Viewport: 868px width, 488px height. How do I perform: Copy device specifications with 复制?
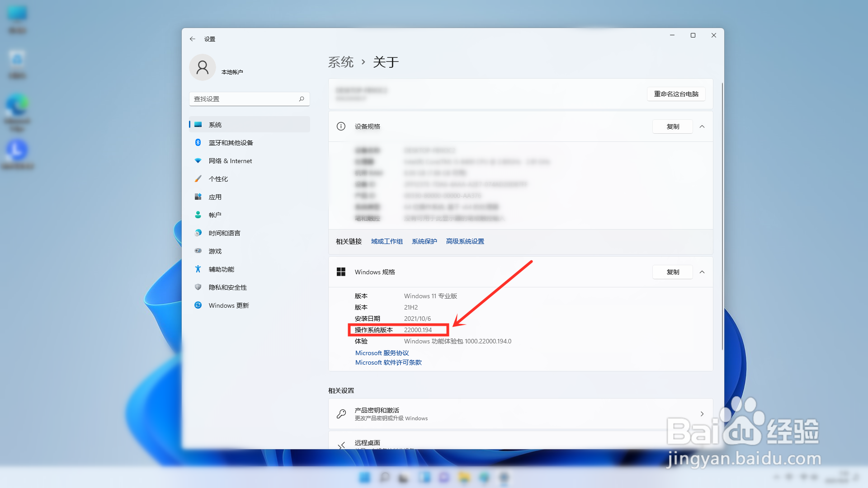673,127
